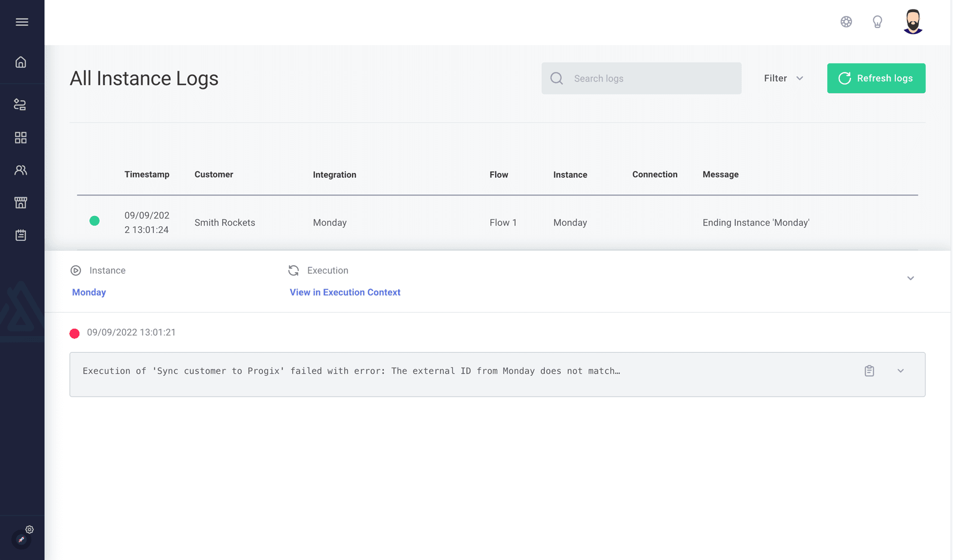Viewport: 953px width, 560px height.
Task: Copy the error message to clipboard
Action: pos(869,371)
